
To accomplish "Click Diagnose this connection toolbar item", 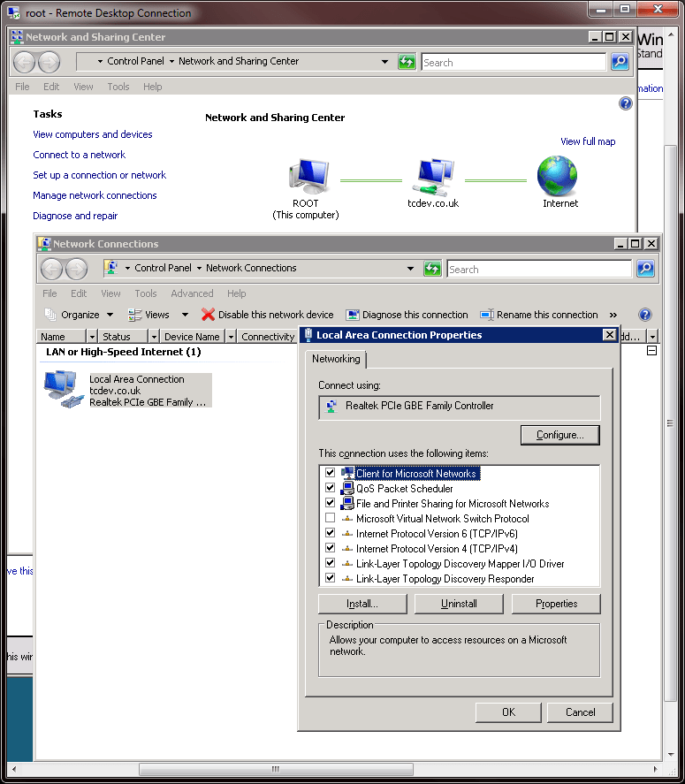I will [x=407, y=315].
